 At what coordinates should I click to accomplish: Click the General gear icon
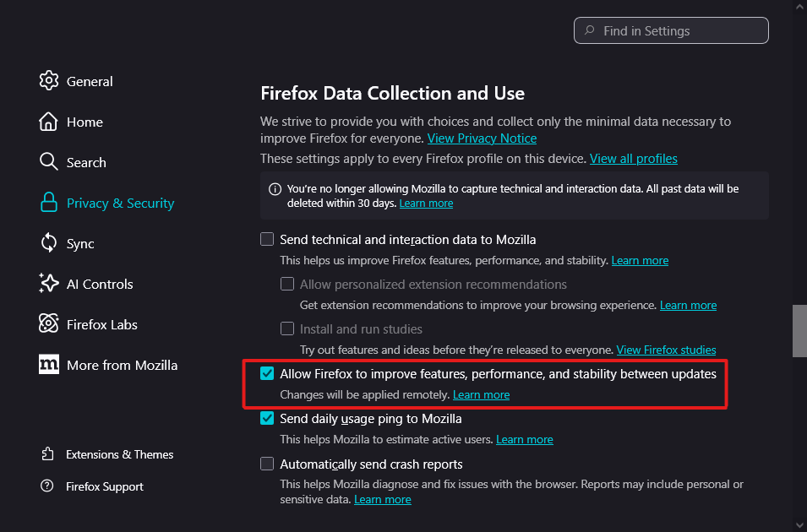(49, 81)
